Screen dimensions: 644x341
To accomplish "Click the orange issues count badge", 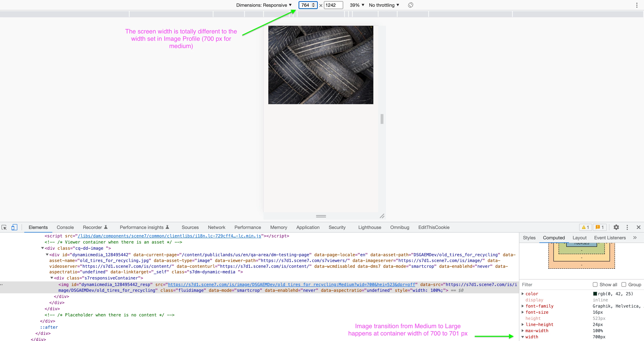I will 600,227.
